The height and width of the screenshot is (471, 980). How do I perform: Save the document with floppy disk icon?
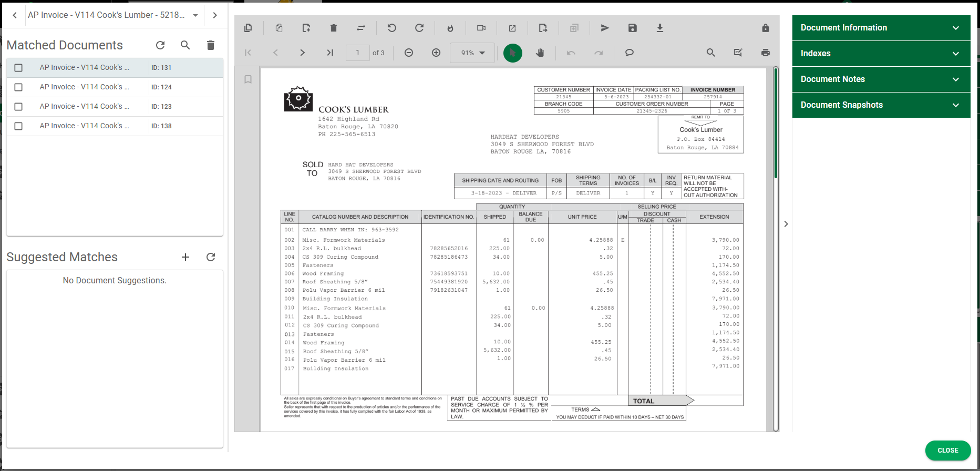pyautogui.click(x=633, y=28)
